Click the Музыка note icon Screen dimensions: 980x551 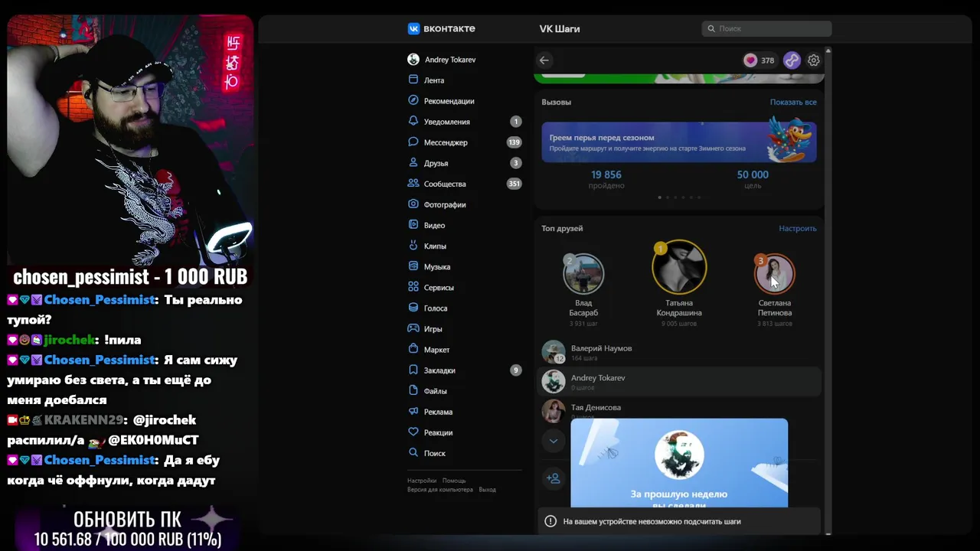pos(413,266)
